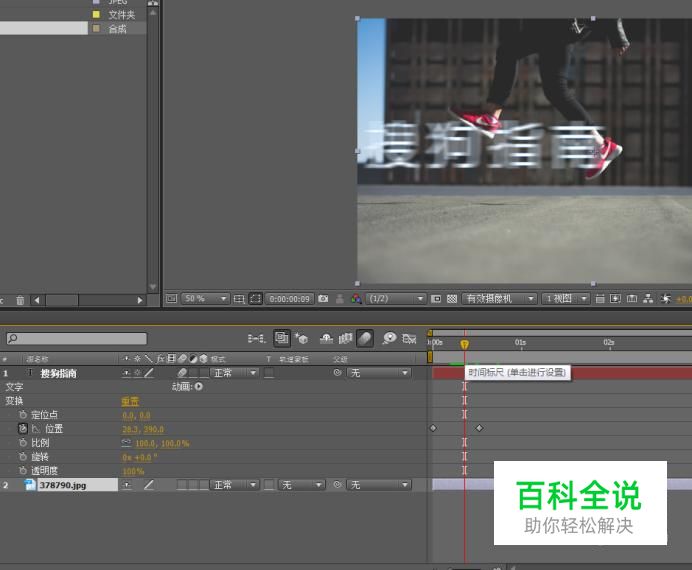This screenshot has width=692, height=570.
Task: Show channel and color management icon
Action: 356,299
